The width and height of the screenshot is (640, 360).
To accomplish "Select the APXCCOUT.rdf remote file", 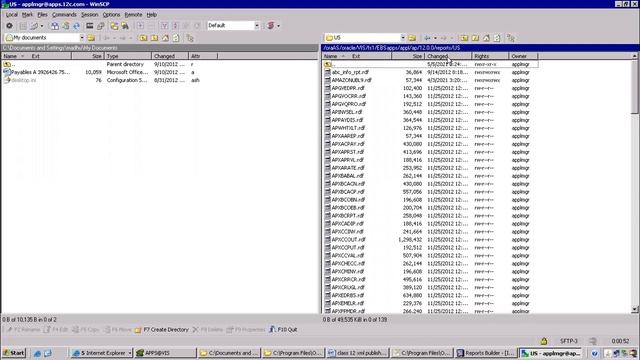I will coord(348,240).
